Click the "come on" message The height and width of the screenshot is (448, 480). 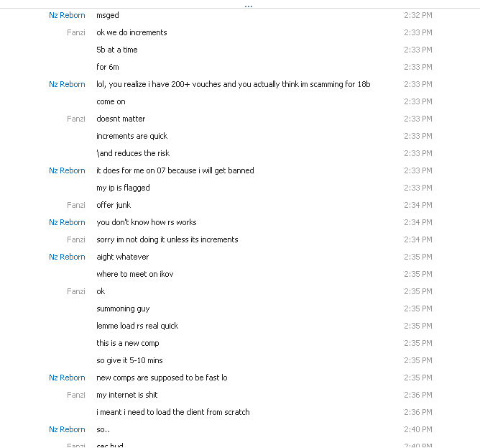point(111,101)
